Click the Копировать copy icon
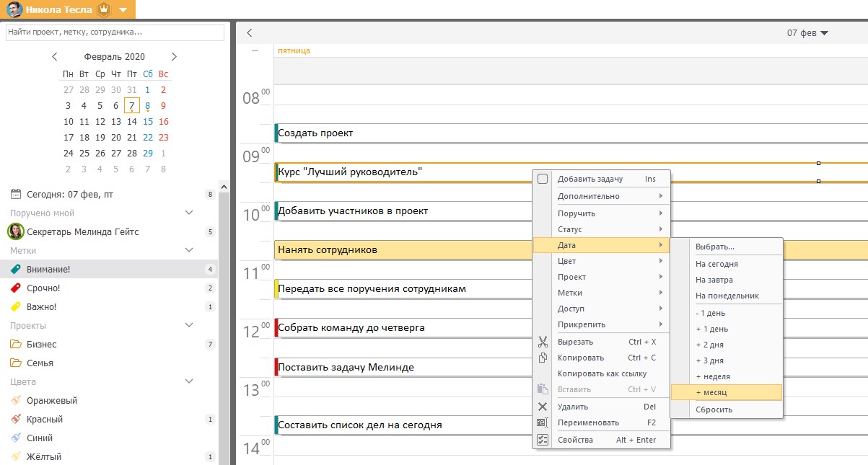The height and width of the screenshot is (465, 868). [543, 358]
